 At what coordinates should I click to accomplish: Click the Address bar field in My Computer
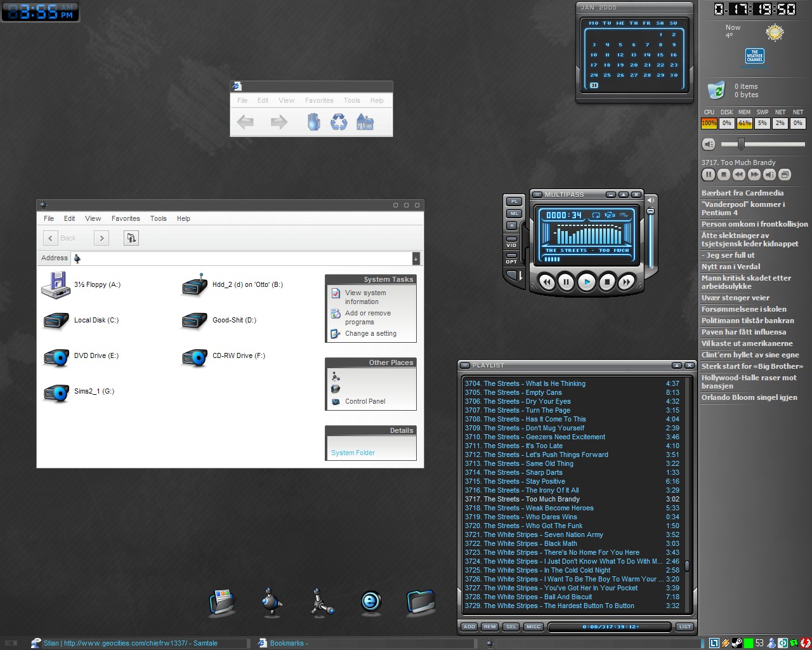[x=242, y=258]
